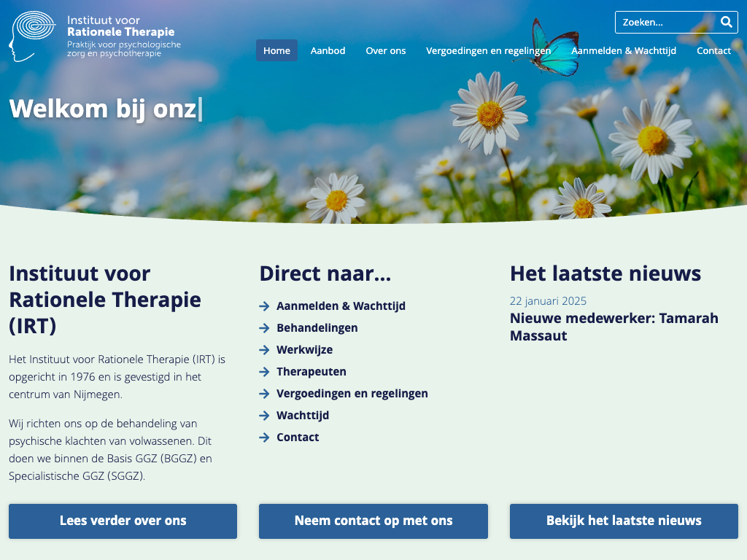Click Neem contact op met ons button

pos(373,521)
